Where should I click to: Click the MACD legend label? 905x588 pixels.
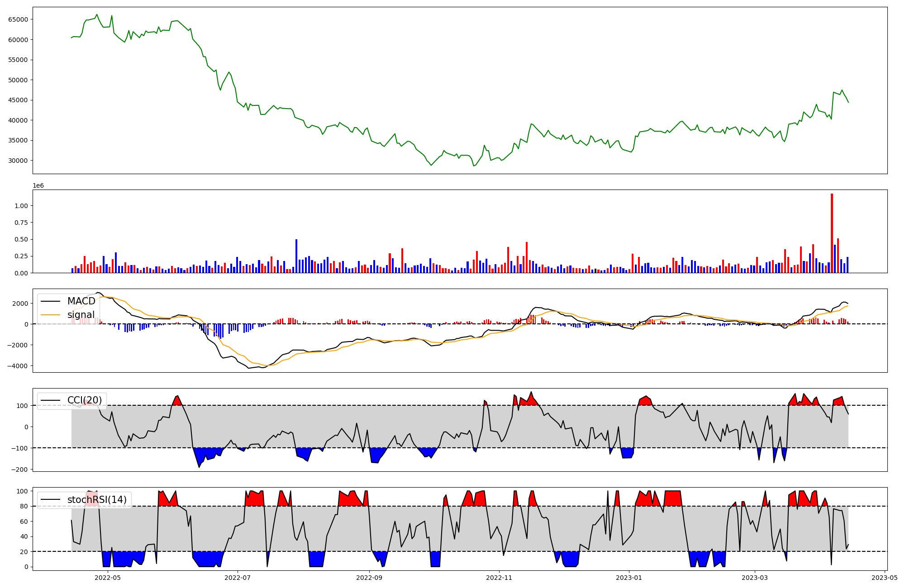[x=81, y=301]
